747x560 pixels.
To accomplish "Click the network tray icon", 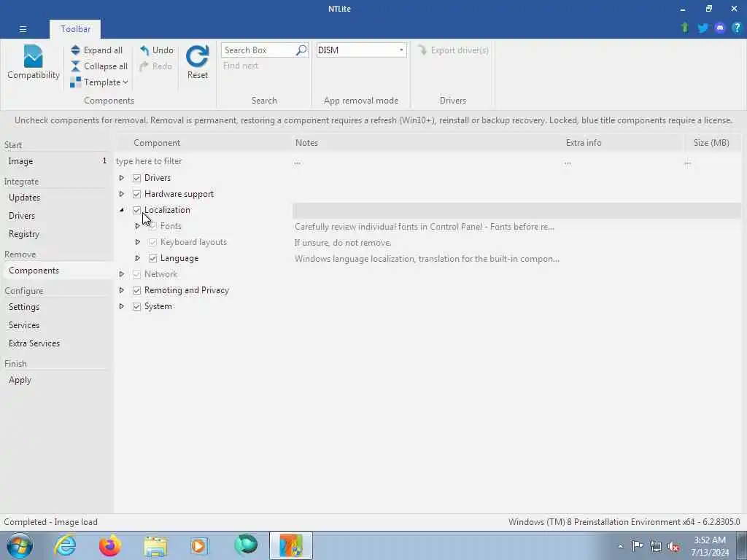I will point(656,546).
